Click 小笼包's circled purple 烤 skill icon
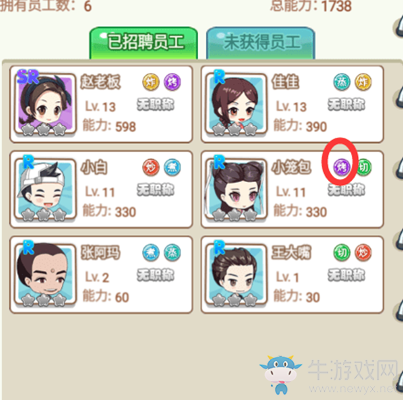The width and height of the screenshot is (403, 400). (x=342, y=167)
